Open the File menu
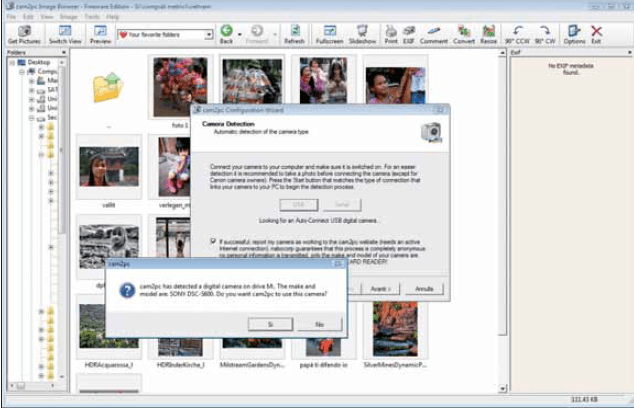The image size is (634, 408). tap(11, 17)
